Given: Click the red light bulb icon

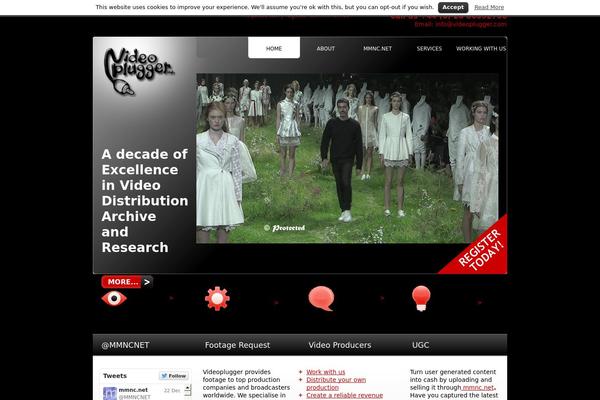Looking at the screenshot, I should point(421,299).
